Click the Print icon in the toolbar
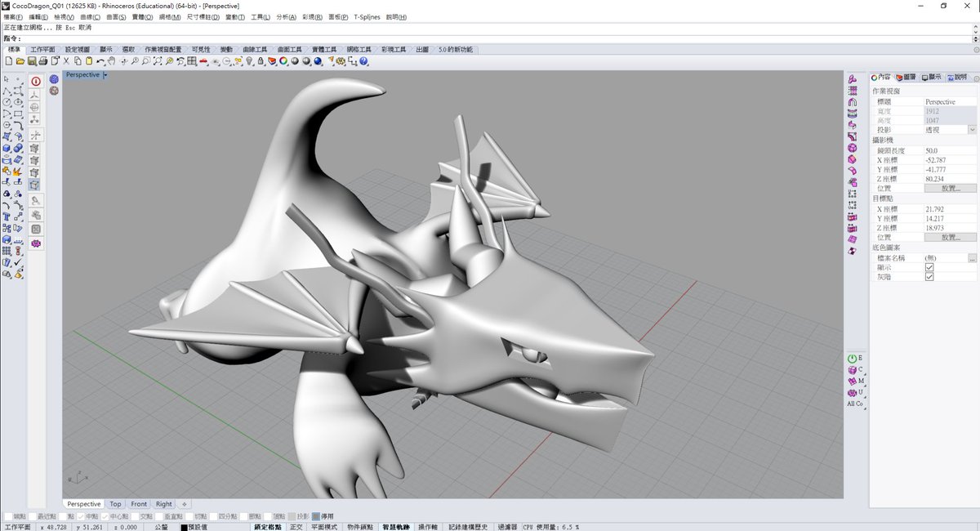Viewport: 980px width, 531px height. (43, 61)
